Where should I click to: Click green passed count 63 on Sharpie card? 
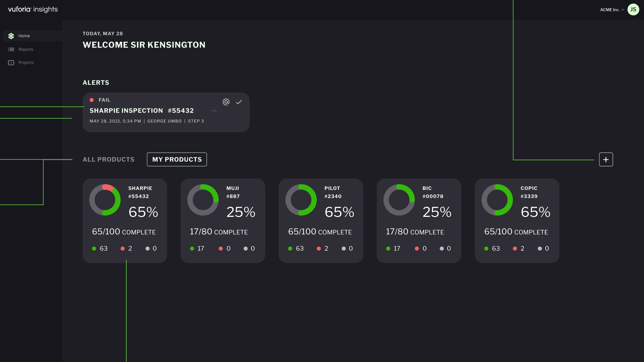100,248
